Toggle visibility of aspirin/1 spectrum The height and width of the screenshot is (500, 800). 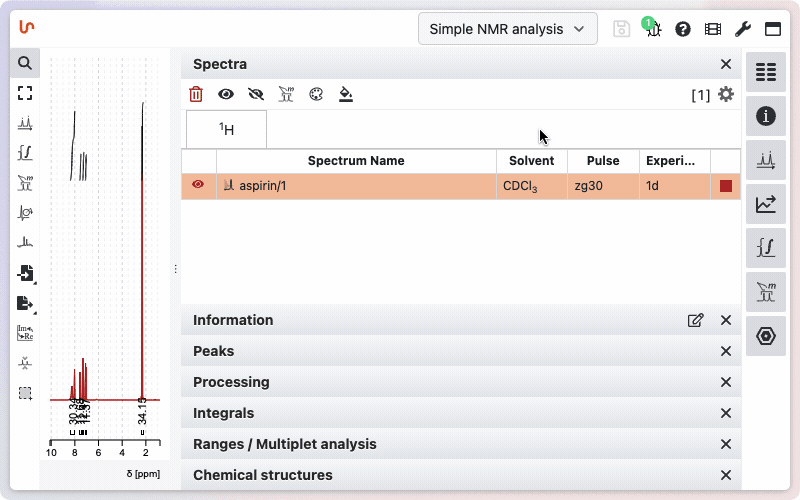[198, 185]
